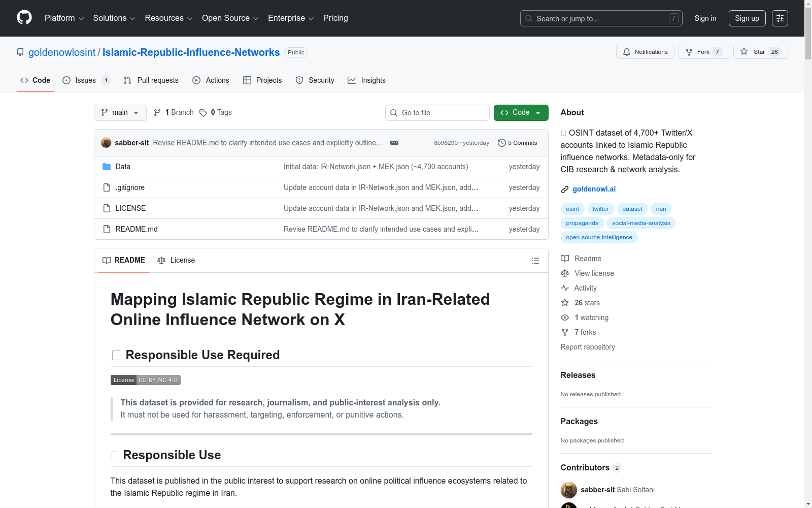812x508 pixels.
Task: Select the Code tab
Action: point(35,80)
